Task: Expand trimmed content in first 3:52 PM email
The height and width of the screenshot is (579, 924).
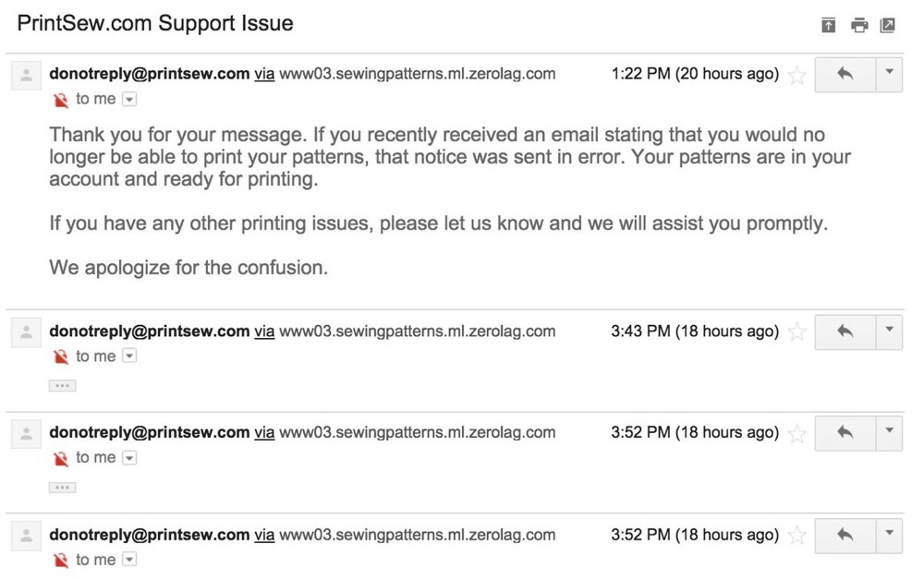Action: click(63, 488)
